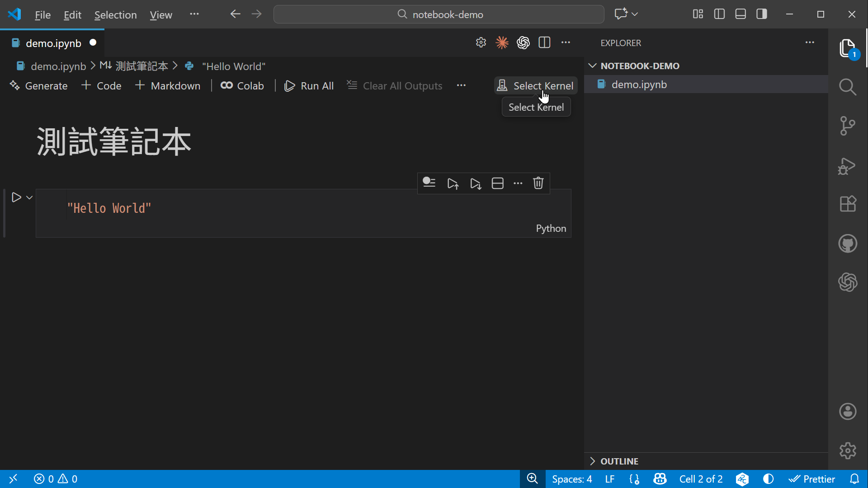This screenshot has width=868, height=488.
Task: Open more cell actions ellipsis in cell toolbar
Action: 518,183
